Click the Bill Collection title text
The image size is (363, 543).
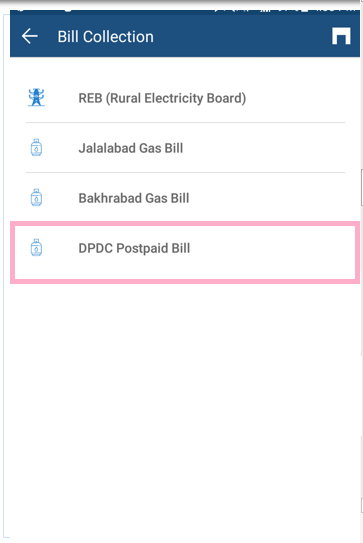105,37
